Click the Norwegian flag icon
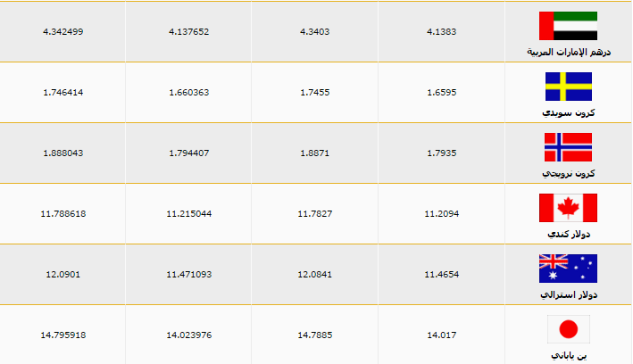The height and width of the screenshot is (364, 633). click(x=568, y=147)
